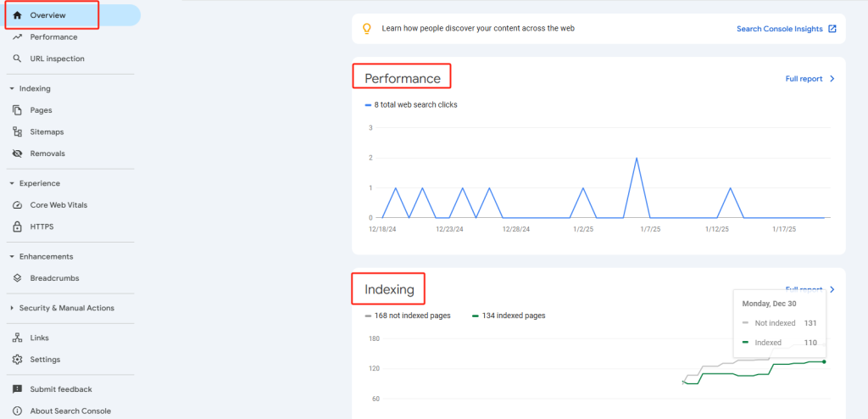Screen dimensions: 868x419
Task: Expand Security & Manual Actions section
Action: tap(12, 308)
